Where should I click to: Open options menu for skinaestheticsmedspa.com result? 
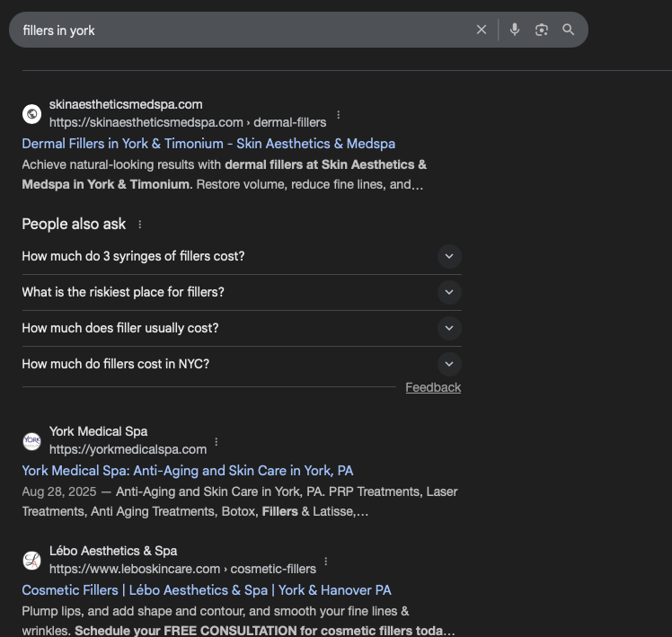point(338,115)
